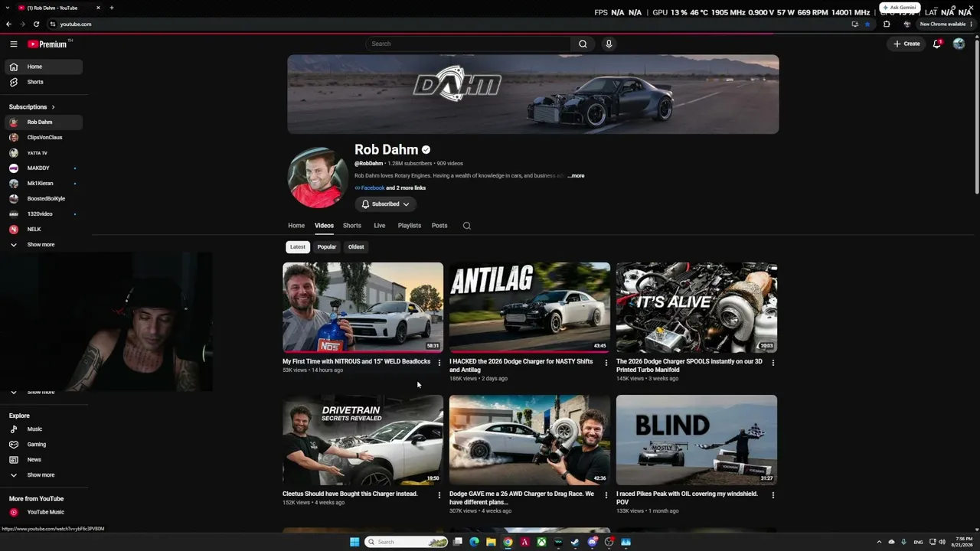Open the Subscribed notification dropdown
The image size is (980, 551).
[385, 204]
